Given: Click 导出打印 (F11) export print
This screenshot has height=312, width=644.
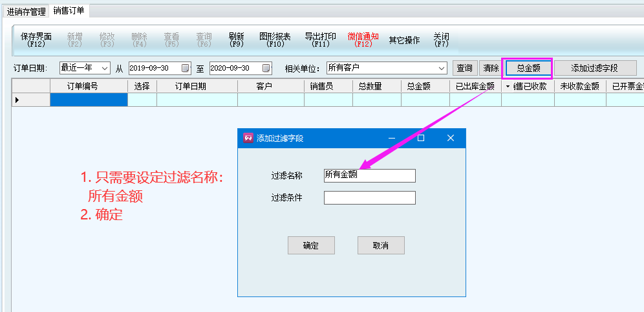Looking at the screenshot, I should tap(320, 40).
